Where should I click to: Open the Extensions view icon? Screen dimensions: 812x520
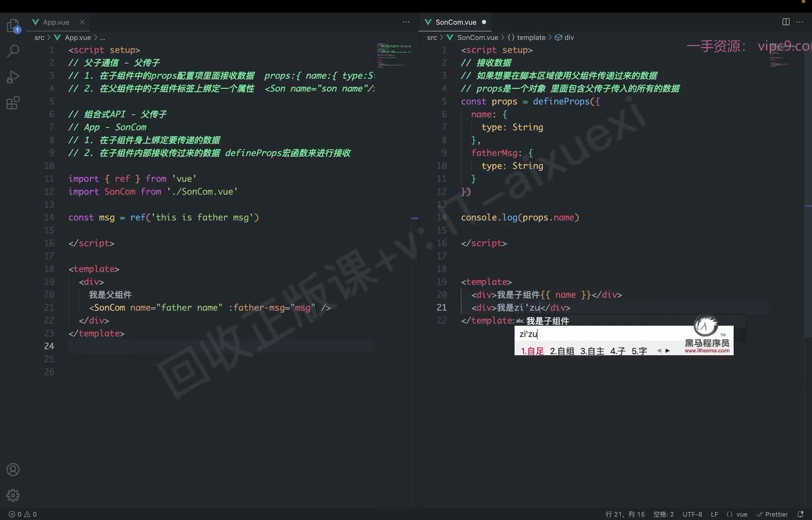(13, 103)
